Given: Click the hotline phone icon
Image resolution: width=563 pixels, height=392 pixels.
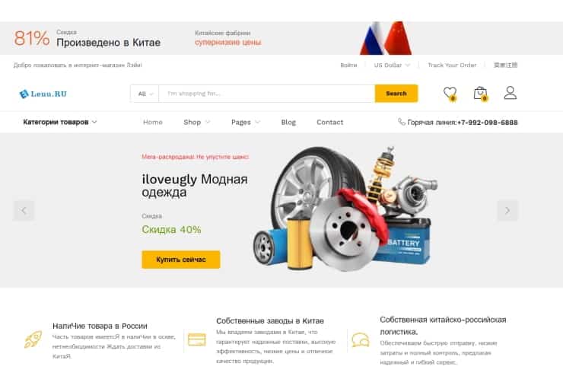Looking at the screenshot, I should pos(402,122).
